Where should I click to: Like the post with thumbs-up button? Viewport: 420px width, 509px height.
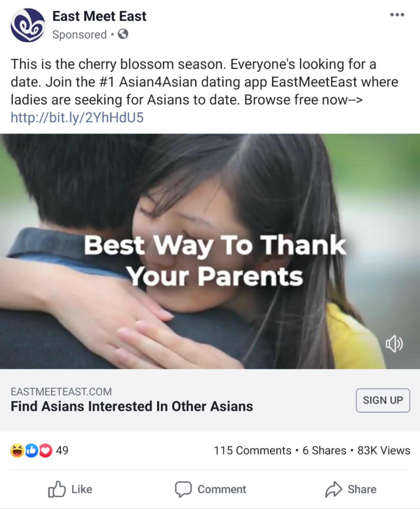point(70,489)
